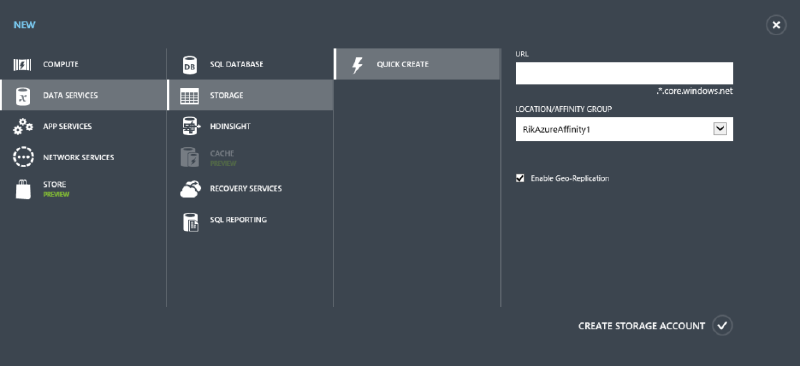Image resolution: width=800 pixels, height=366 pixels.
Task: Click the URL field label
Action: click(522, 54)
